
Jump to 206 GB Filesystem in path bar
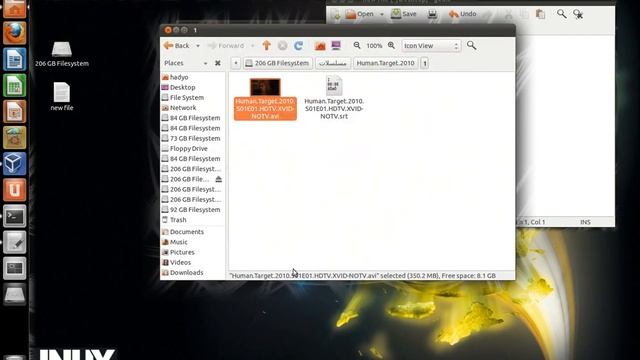coord(278,63)
